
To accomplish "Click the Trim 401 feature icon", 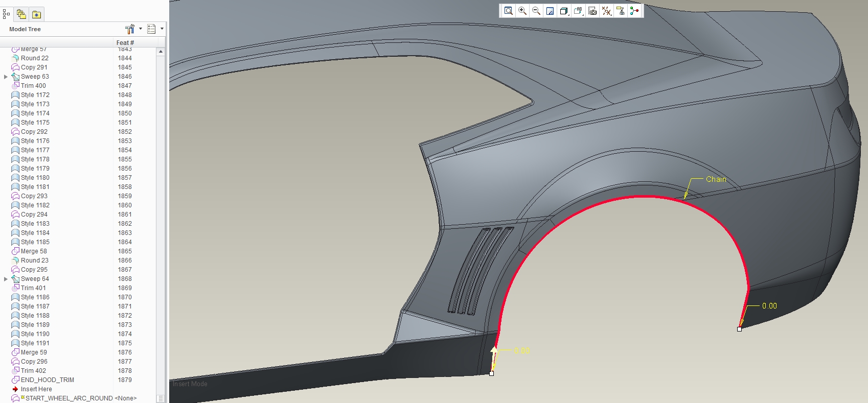I will pyautogui.click(x=15, y=288).
